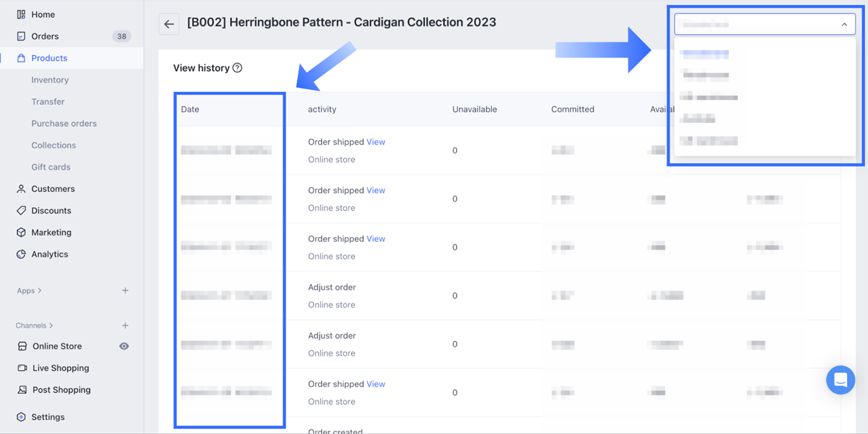Expand the Channels section chevron
The width and height of the screenshot is (868, 434).
point(51,325)
